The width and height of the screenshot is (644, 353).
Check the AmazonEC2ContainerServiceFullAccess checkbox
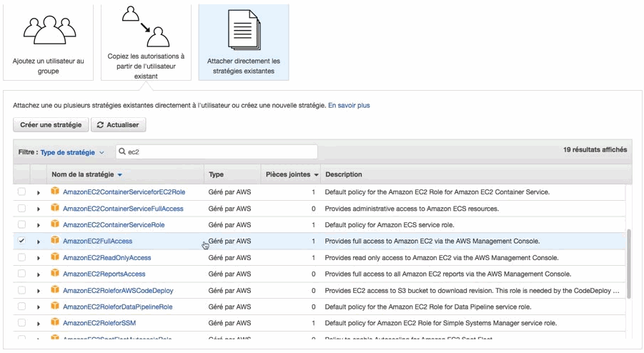point(21,208)
